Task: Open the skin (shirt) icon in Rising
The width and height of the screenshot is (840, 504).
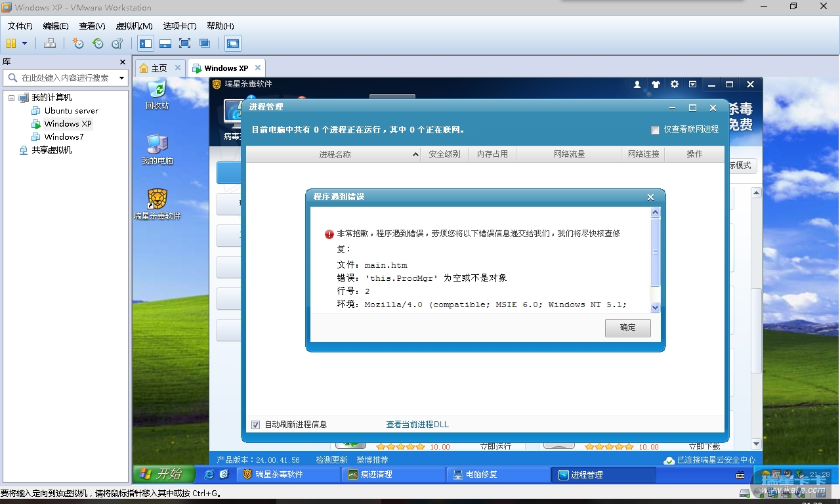Action: [656, 84]
